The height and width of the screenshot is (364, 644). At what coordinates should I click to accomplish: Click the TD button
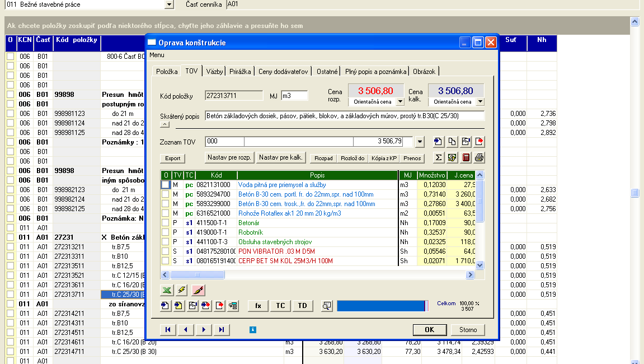point(302,306)
